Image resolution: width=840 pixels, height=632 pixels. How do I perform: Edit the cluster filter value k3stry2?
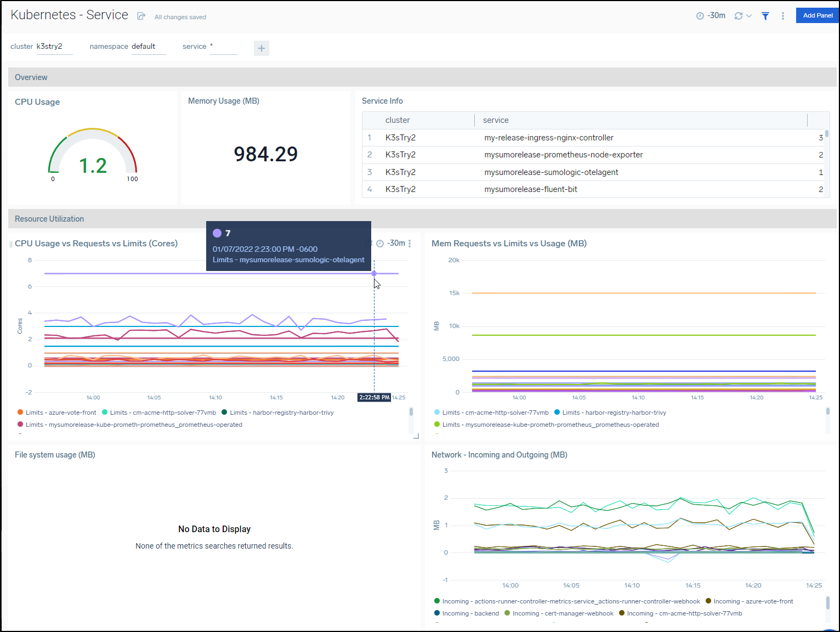point(54,47)
